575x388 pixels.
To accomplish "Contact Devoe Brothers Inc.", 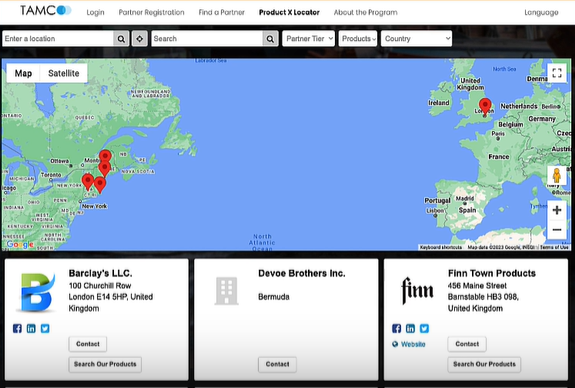I will (277, 364).
